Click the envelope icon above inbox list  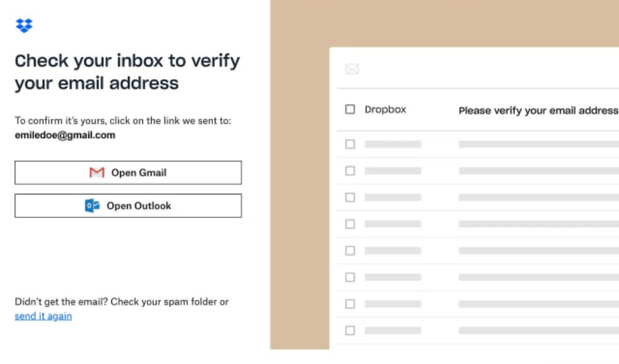pyautogui.click(x=352, y=69)
